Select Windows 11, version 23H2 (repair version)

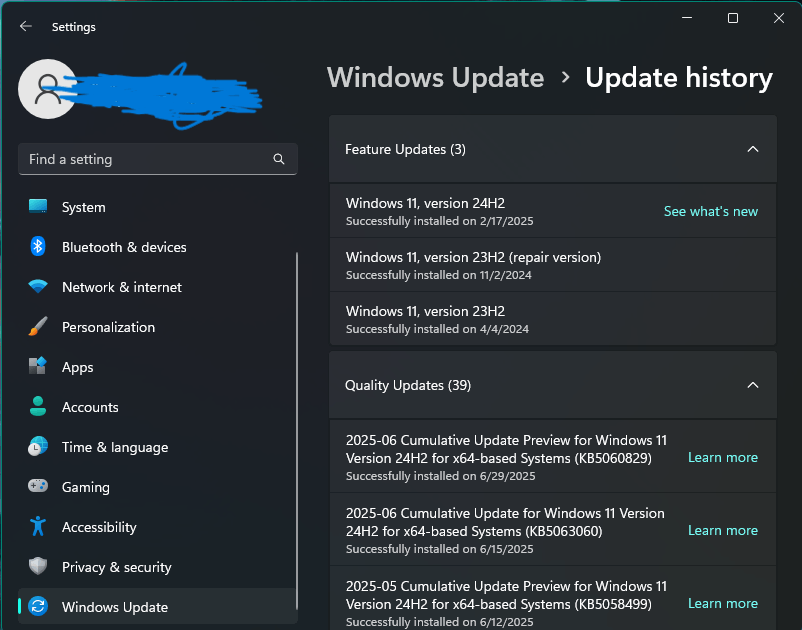point(553,265)
